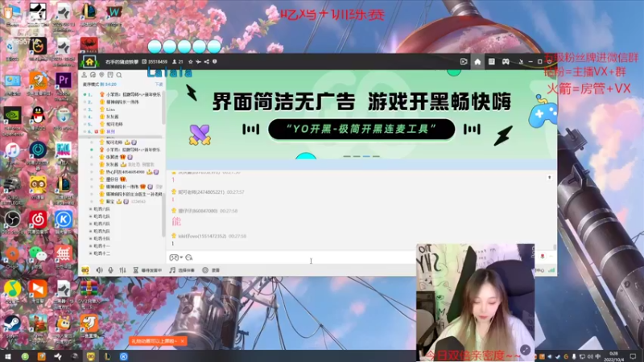The height and width of the screenshot is (362, 644).
Task: Open the OBS Studio desktop icon
Action: (12, 219)
